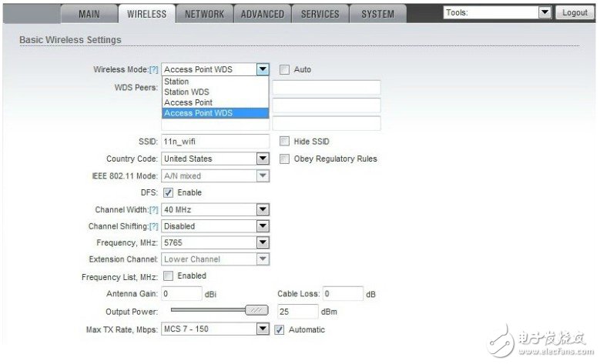Toggle the Hide SSID checkbox
Viewport: 600px width, 364px height.
click(284, 142)
